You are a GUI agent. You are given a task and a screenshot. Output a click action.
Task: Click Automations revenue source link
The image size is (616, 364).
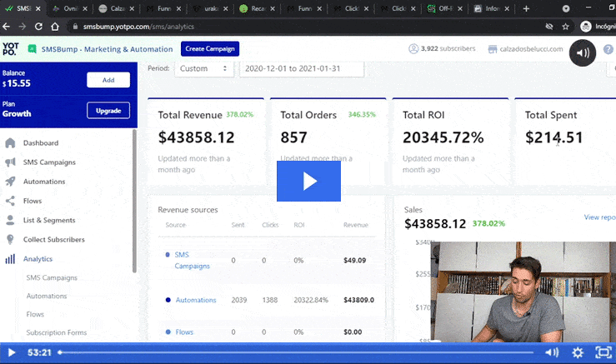[196, 300]
